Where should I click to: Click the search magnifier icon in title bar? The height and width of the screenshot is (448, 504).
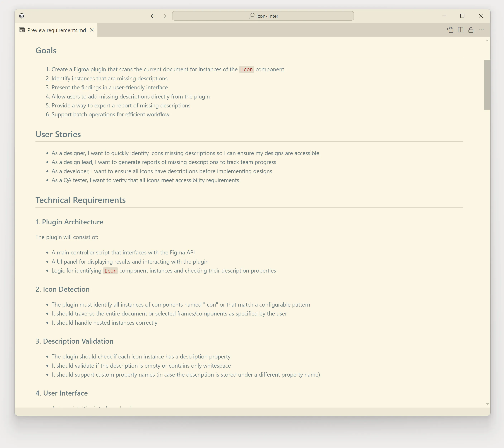(x=251, y=16)
